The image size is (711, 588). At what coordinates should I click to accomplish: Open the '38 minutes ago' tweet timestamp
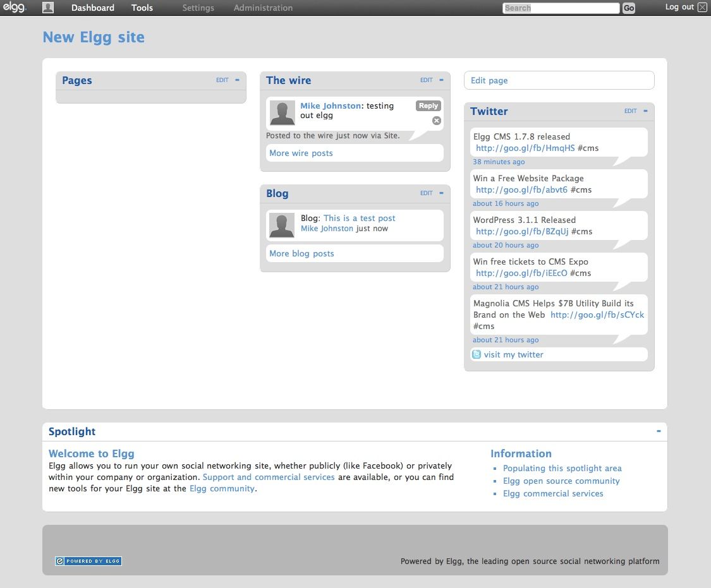(499, 162)
